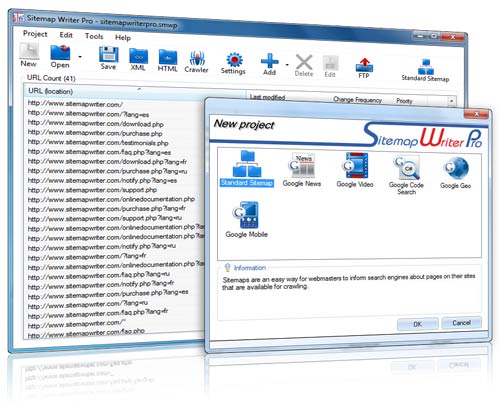
Task: Sort by URL (location) column header
Action: (135, 92)
